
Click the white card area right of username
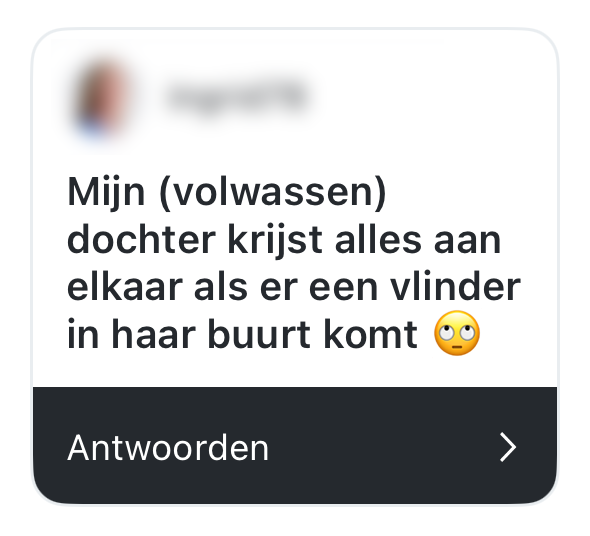click(x=433, y=96)
